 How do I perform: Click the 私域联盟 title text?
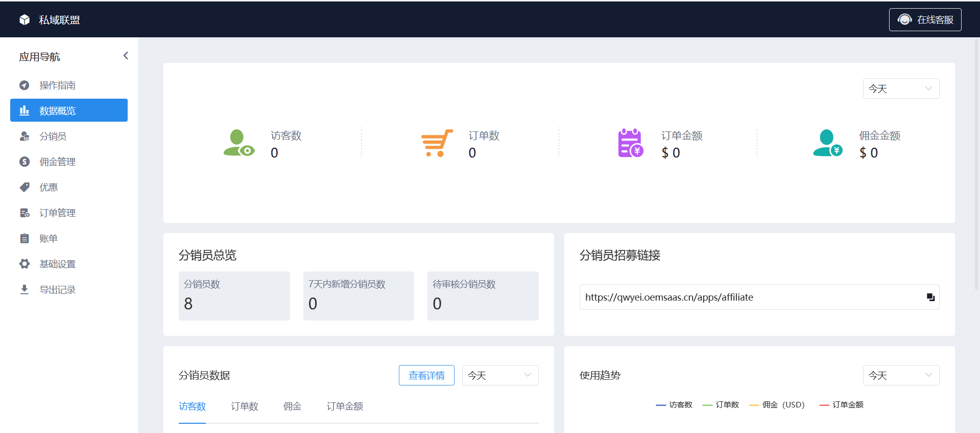(x=59, y=20)
